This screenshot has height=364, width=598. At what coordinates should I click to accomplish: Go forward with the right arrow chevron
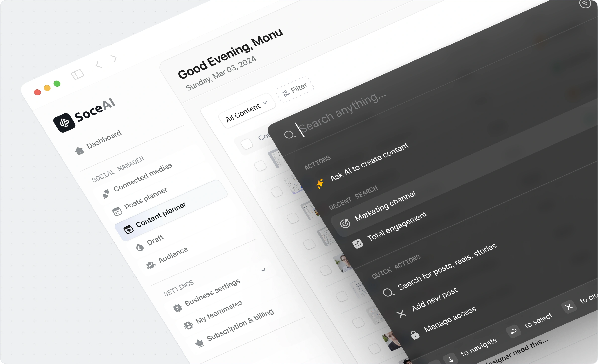tap(114, 59)
